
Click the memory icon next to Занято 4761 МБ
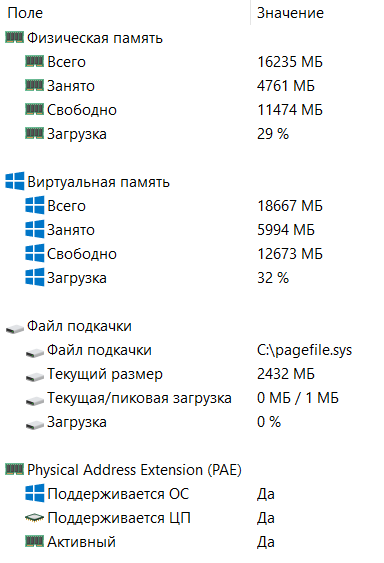tap(34, 85)
